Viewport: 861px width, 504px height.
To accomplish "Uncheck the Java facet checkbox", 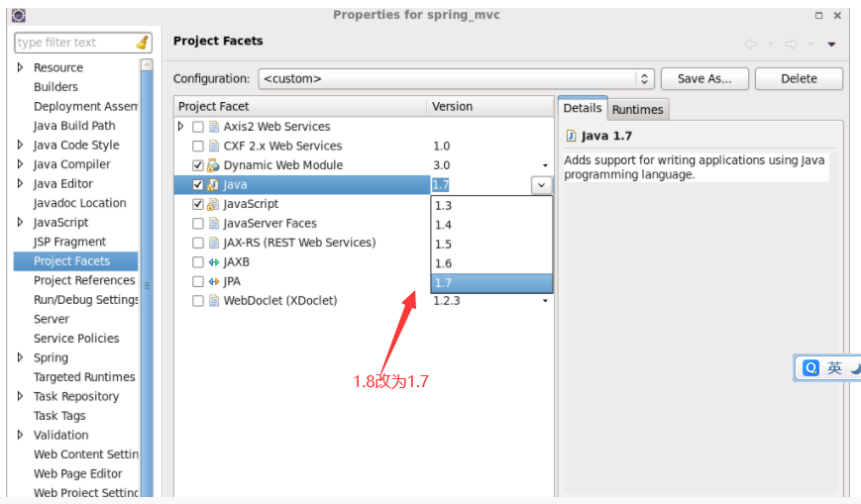I will [198, 185].
